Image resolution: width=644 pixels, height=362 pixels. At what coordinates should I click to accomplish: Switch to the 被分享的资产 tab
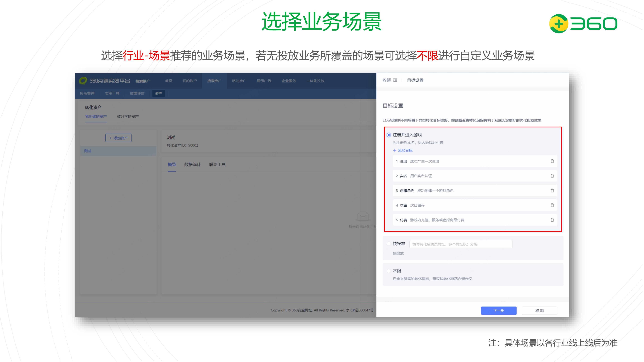[128, 116]
